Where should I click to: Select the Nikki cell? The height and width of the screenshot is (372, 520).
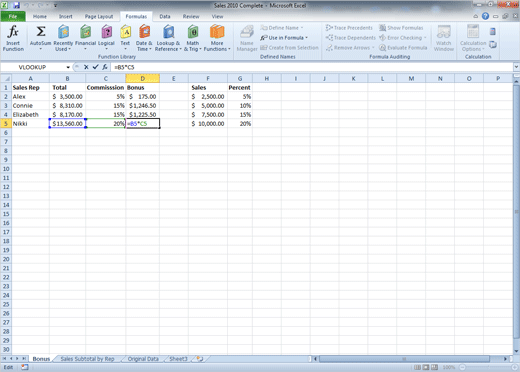point(30,124)
